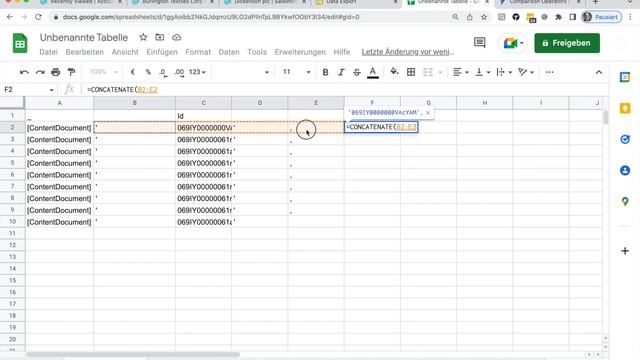Toggle bold formatting

[325, 72]
